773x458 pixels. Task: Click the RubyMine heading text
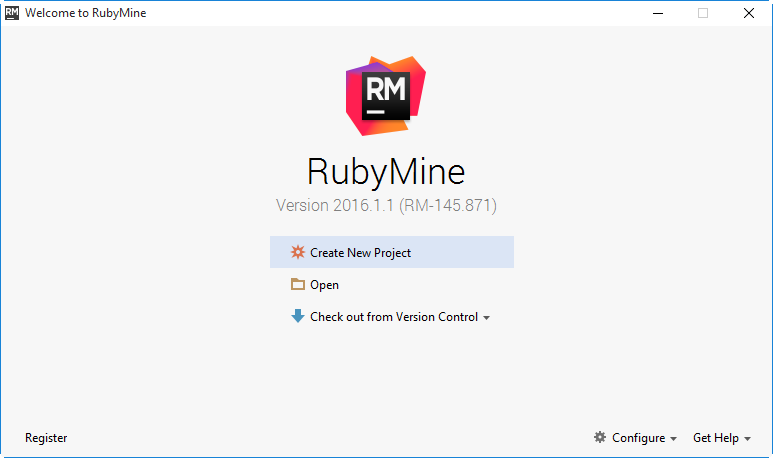386,172
